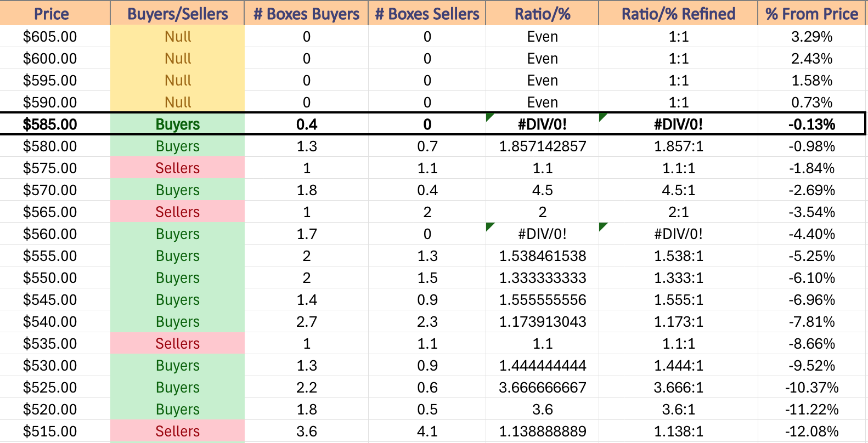Click the yellow Null cell for $605.00
Viewport: 868px width, 443px height.
pos(177,36)
